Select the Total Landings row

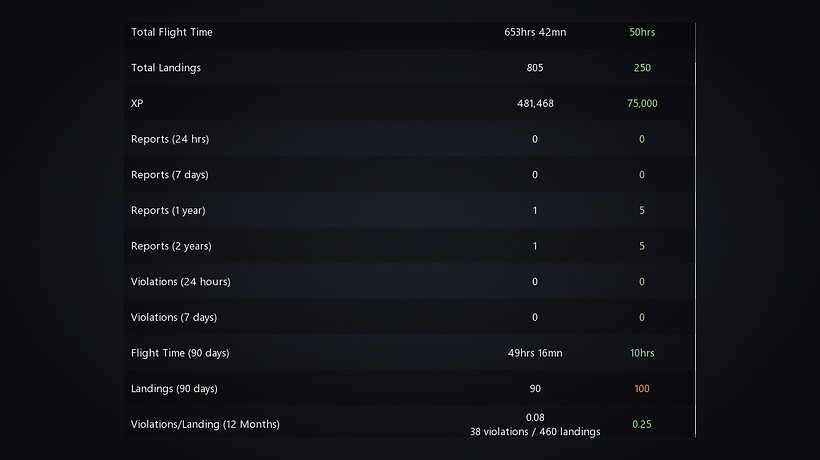(166, 68)
